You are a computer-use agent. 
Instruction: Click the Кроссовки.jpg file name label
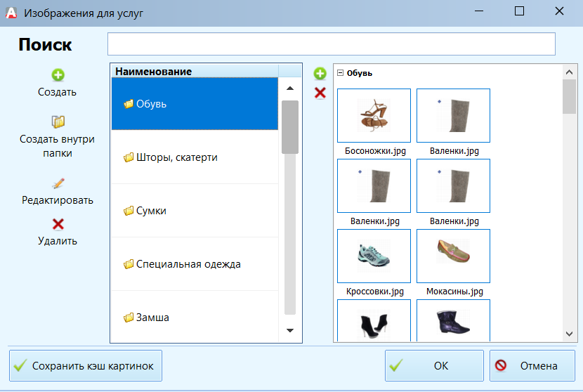tap(375, 292)
